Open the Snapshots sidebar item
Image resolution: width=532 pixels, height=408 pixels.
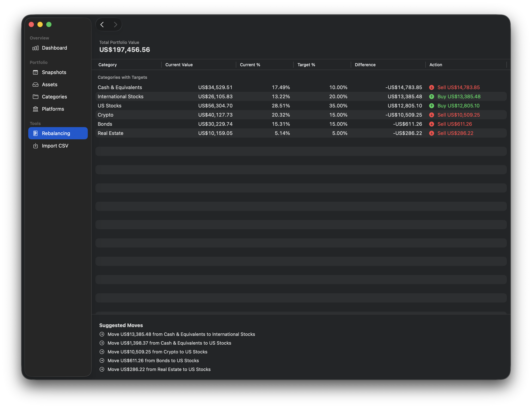coord(54,72)
